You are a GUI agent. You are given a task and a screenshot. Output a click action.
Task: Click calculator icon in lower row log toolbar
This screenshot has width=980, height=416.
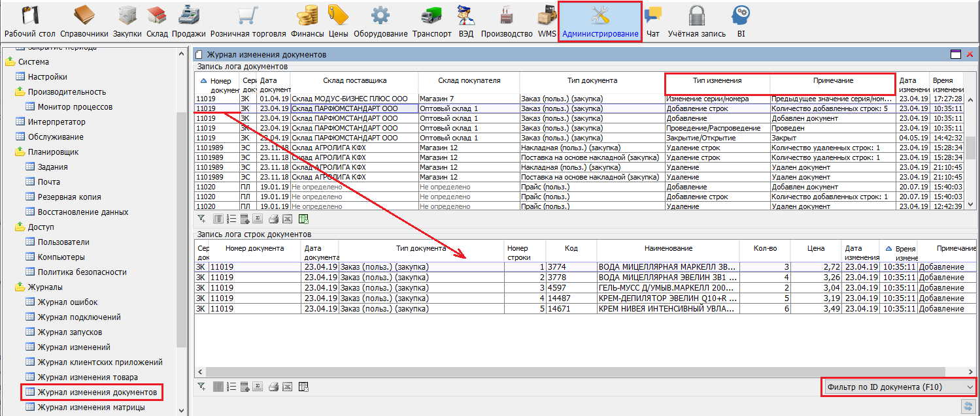click(x=245, y=387)
